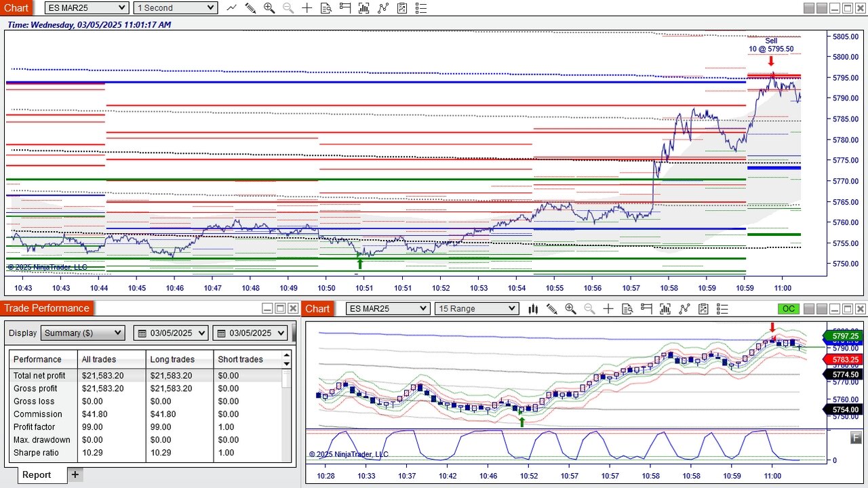This screenshot has width=868, height=488.
Task: Click the 5797.25 green price marker
Action: point(842,336)
